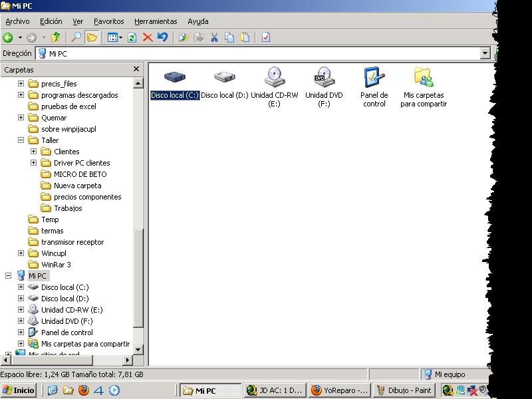The height and width of the screenshot is (399, 532).
Task: Select Disco local (C:) icon in right pane
Action: pyautogui.click(x=175, y=83)
